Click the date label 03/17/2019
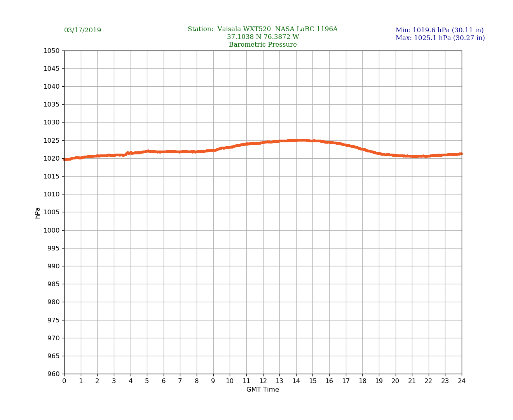Screen dimensions: 513x420 click(x=82, y=30)
